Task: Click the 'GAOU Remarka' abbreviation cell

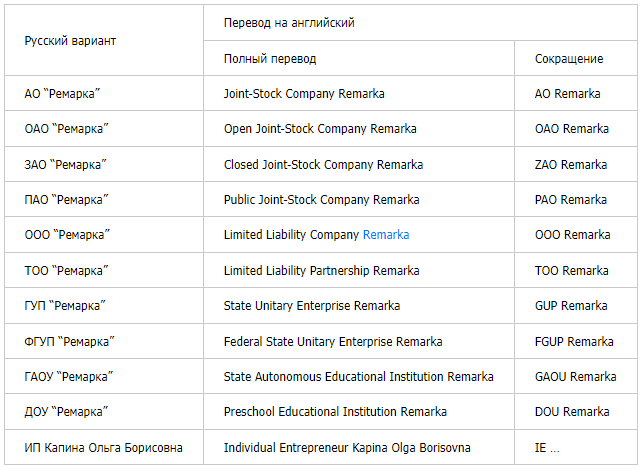Action: click(575, 377)
